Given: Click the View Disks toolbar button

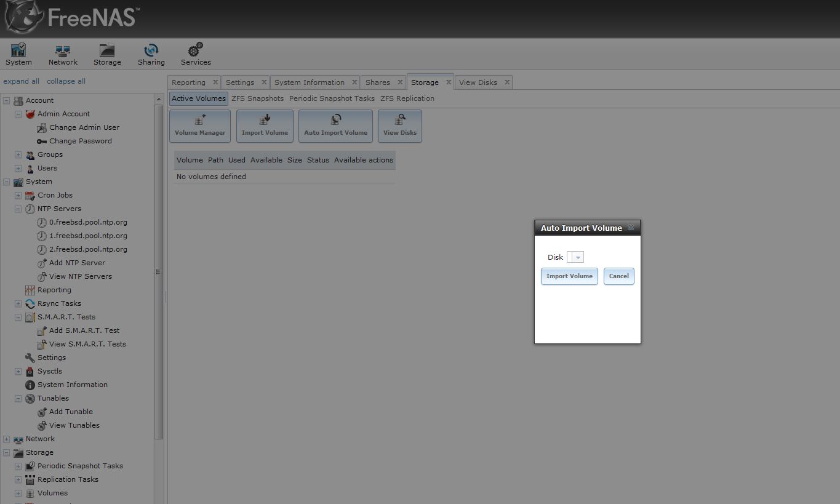Looking at the screenshot, I should (x=400, y=126).
